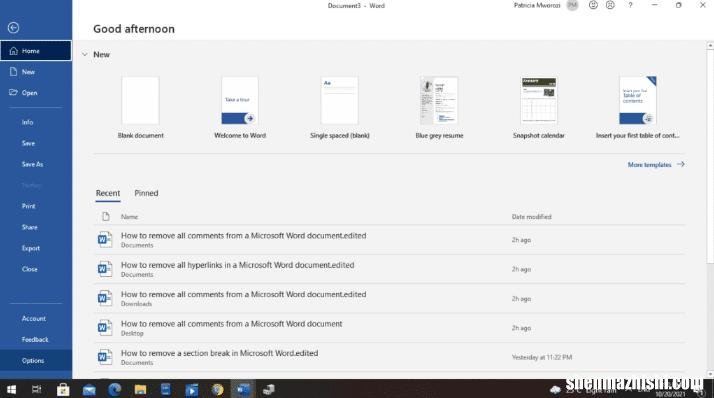Send a smile feedback via smiley icon
Viewport: 714px width, 398px height.
click(593, 5)
